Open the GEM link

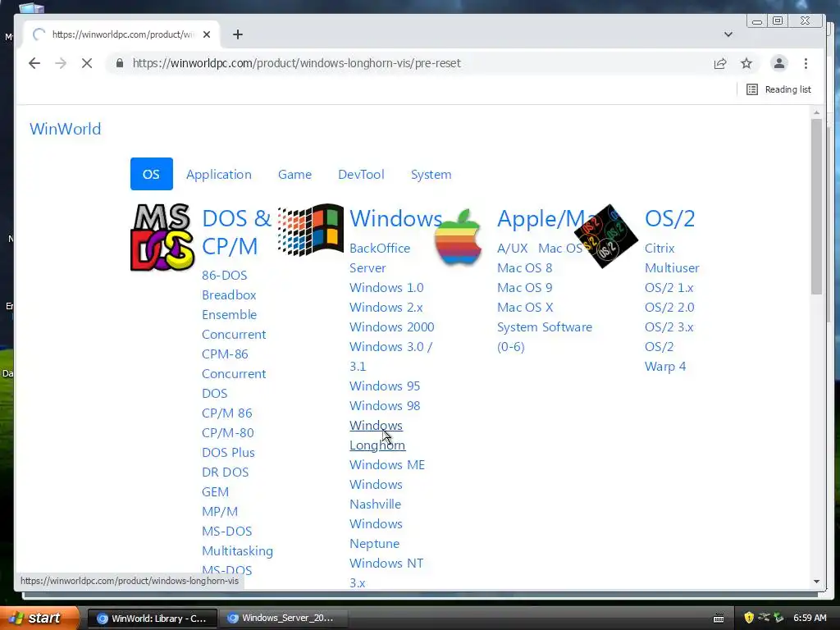216,492
